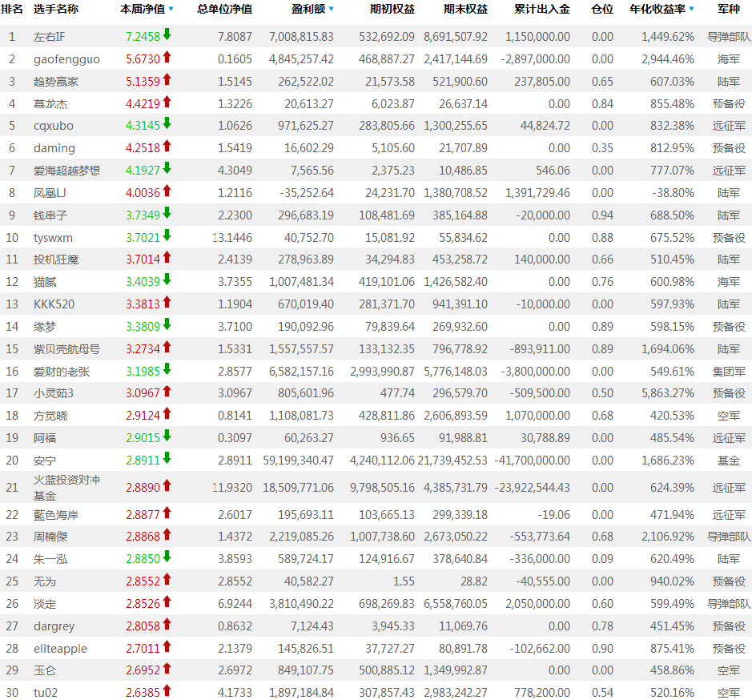Select player name 周楠傑

coord(50,537)
